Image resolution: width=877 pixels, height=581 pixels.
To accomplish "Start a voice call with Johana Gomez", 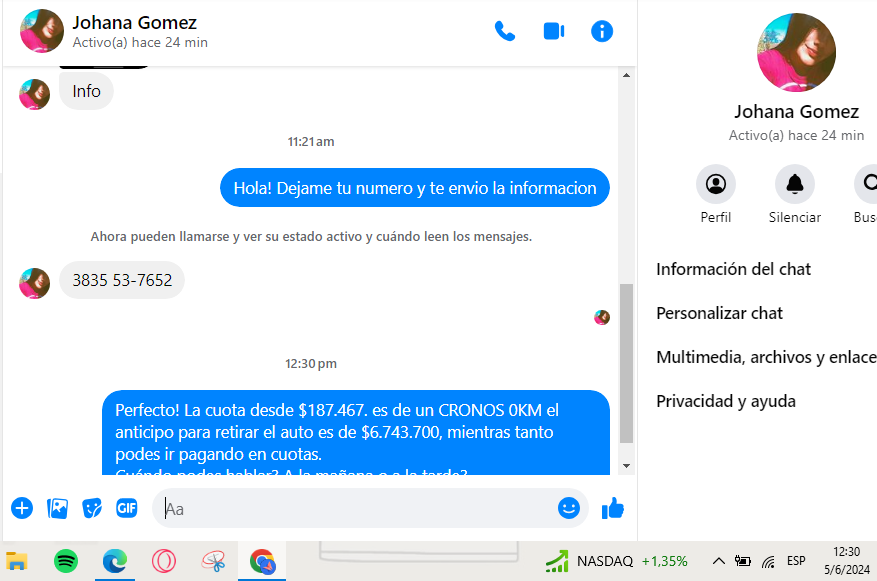I will (505, 31).
